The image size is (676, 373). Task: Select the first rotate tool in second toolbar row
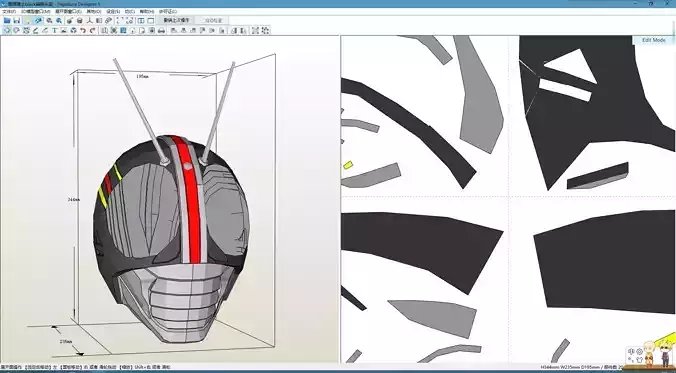pyautogui.click(x=7, y=31)
